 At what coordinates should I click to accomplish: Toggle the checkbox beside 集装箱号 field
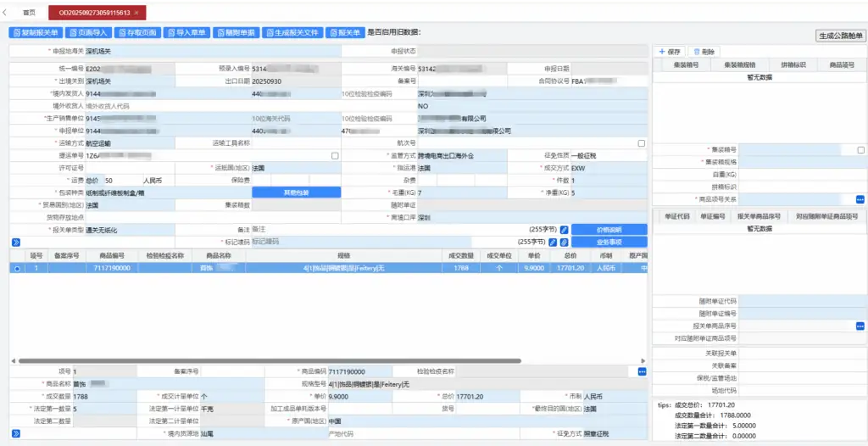861,149
